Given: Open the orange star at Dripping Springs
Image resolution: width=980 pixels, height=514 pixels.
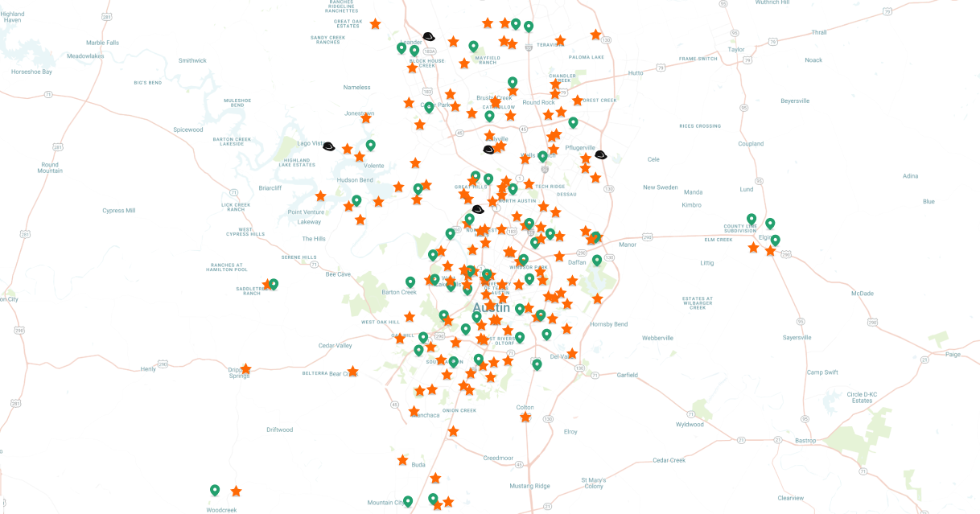Looking at the screenshot, I should tap(245, 369).
